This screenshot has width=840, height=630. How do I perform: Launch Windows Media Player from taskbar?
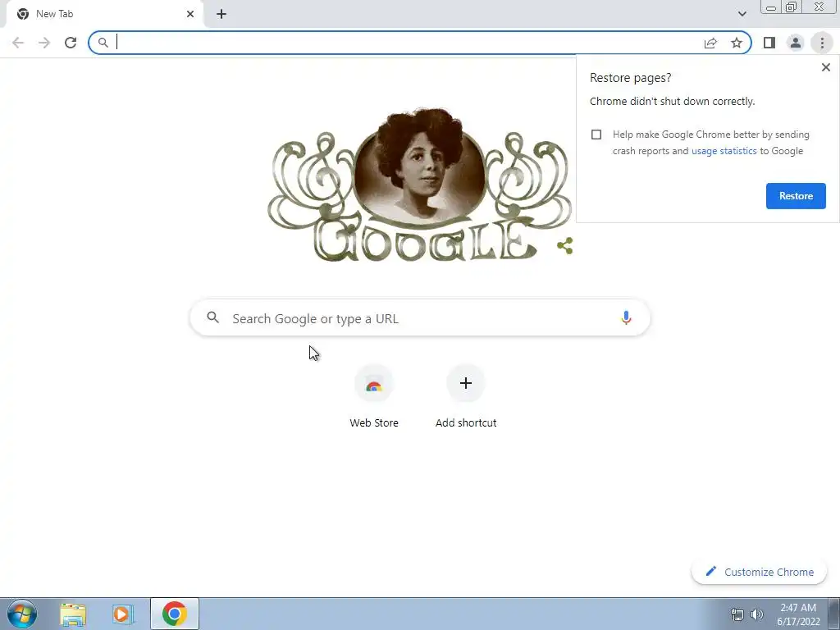pyautogui.click(x=122, y=614)
